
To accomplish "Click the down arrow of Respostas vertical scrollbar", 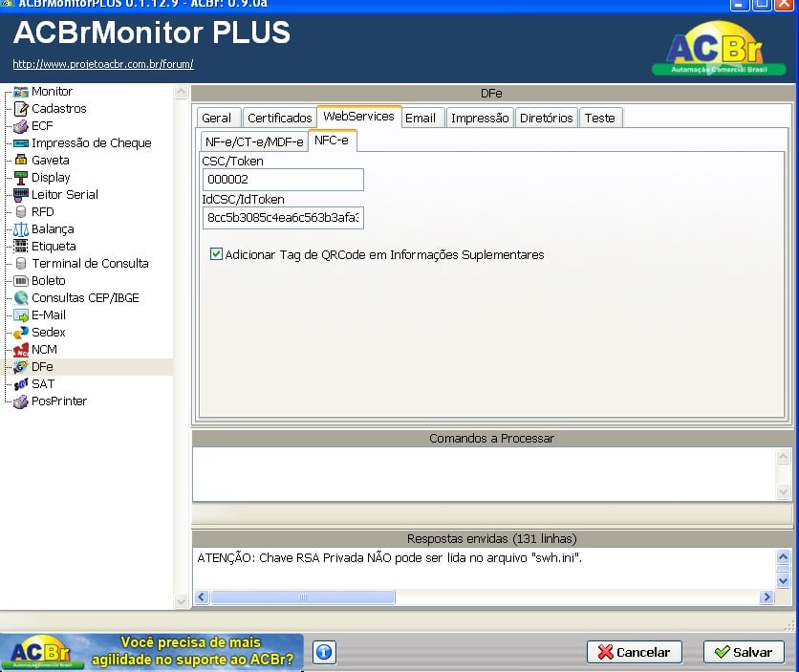I will 783,580.
